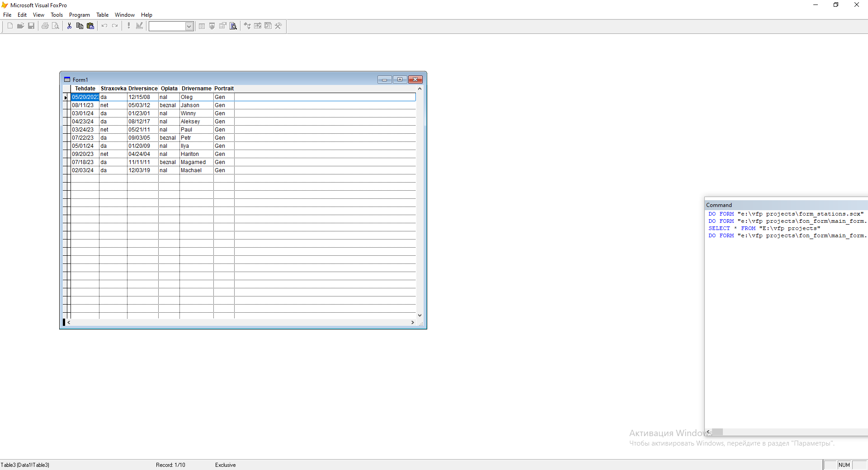Viewport: 868px width, 470px height.
Task: Open the Window menu
Action: point(125,15)
